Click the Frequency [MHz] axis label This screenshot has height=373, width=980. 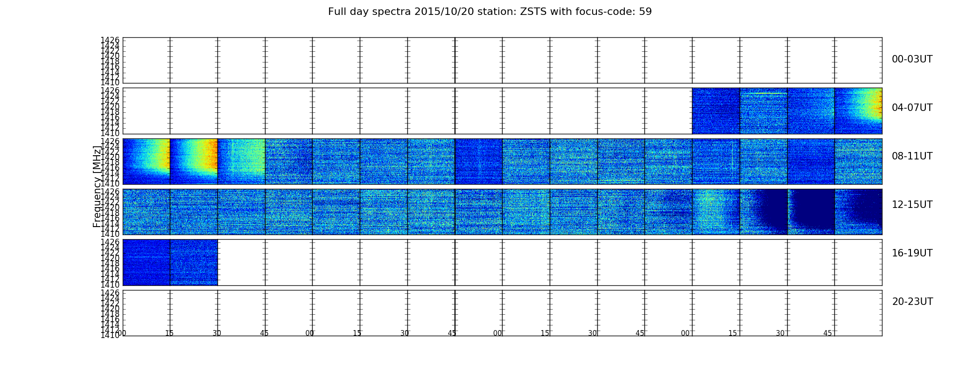[x=97, y=186]
